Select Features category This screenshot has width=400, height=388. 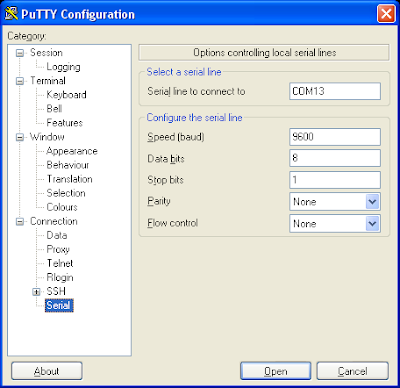point(65,123)
